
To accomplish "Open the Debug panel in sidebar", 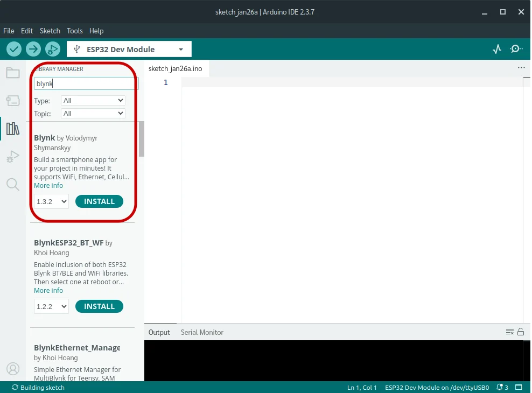I will [x=13, y=157].
